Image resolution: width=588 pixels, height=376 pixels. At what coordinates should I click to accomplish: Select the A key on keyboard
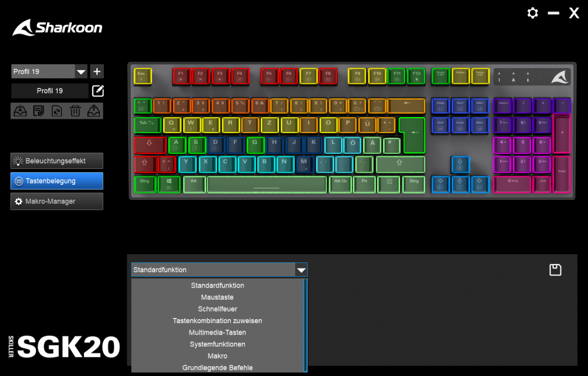177,145
